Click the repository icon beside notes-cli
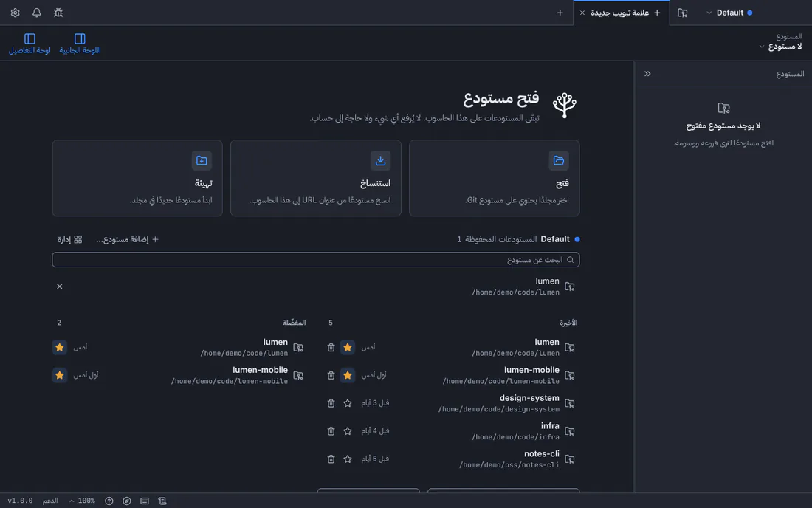The height and width of the screenshot is (508, 812). coord(570,459)
